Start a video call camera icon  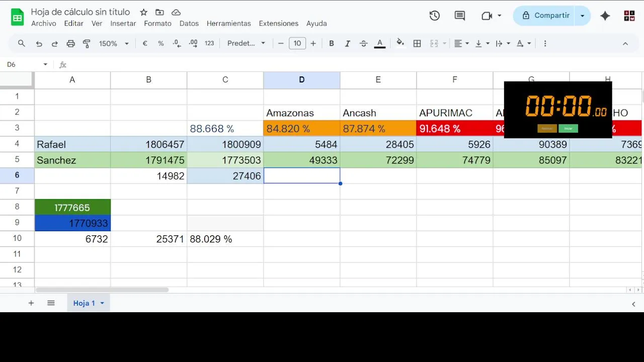487,16
